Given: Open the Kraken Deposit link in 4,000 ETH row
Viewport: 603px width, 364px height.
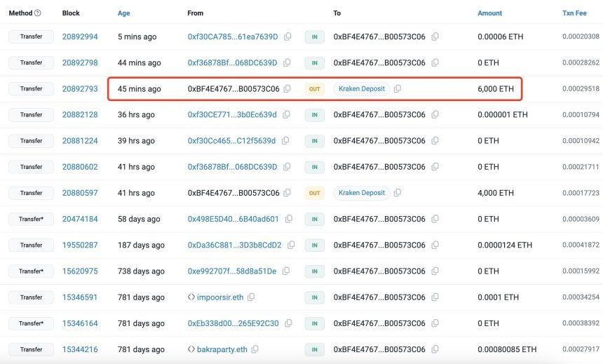Looking at the screenshot, I should click(362, 193).
